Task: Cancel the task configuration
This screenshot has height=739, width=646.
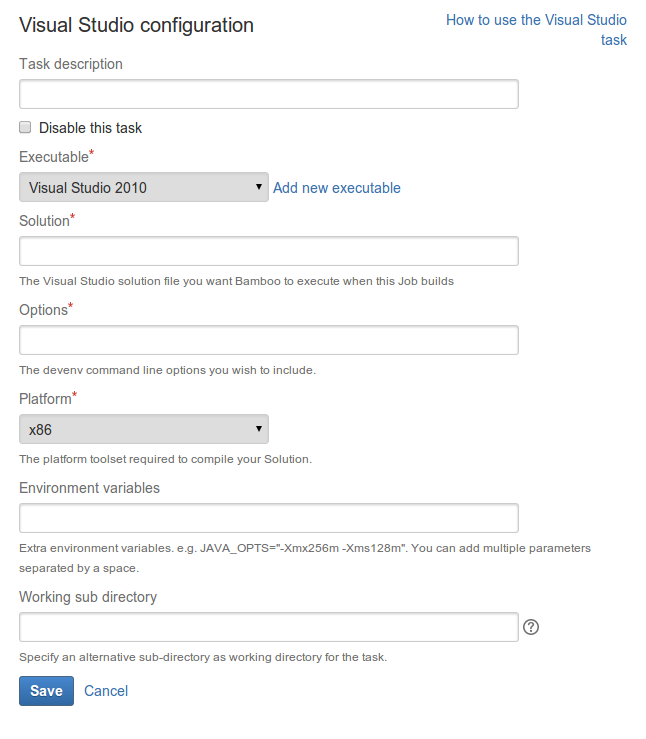Action: (x=106, y=691)
